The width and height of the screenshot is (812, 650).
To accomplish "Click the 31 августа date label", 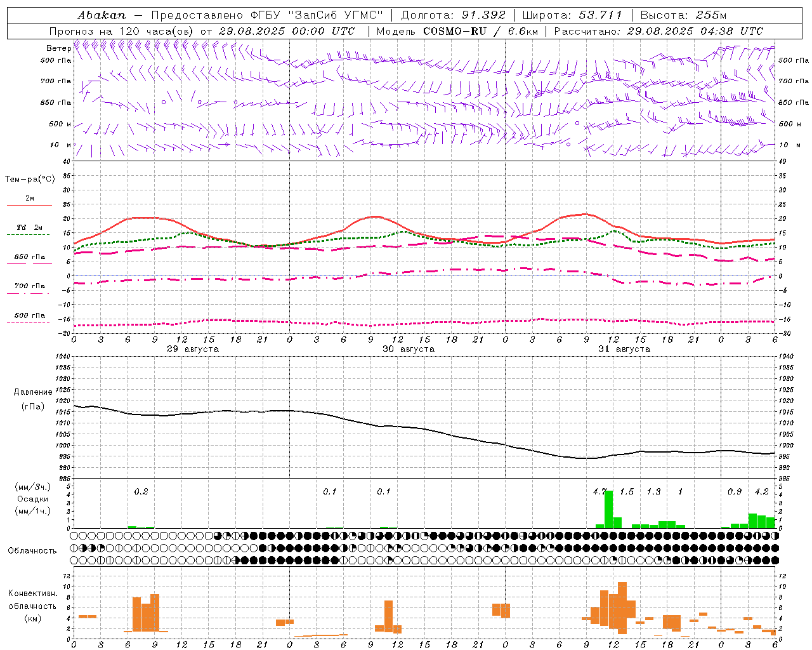I will (624, 349).
